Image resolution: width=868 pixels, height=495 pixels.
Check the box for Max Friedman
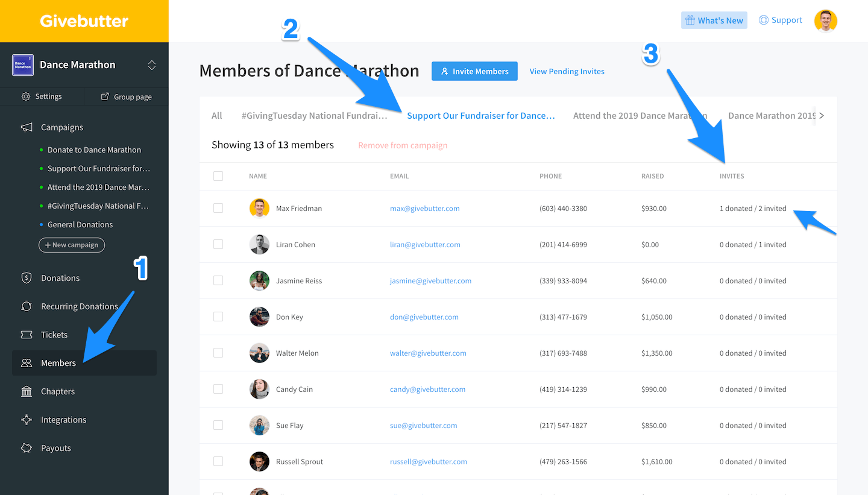point(218,208)
